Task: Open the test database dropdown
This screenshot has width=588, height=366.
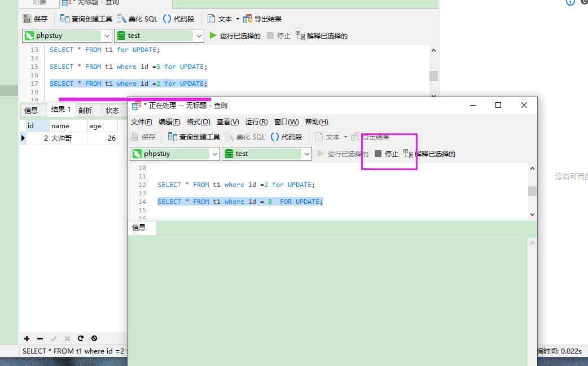Action: (306, 153)
